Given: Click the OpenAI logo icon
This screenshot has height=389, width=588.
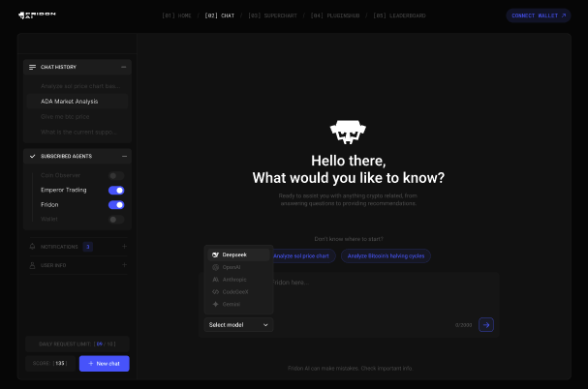Looking at the screenshot, I should 216,267.
